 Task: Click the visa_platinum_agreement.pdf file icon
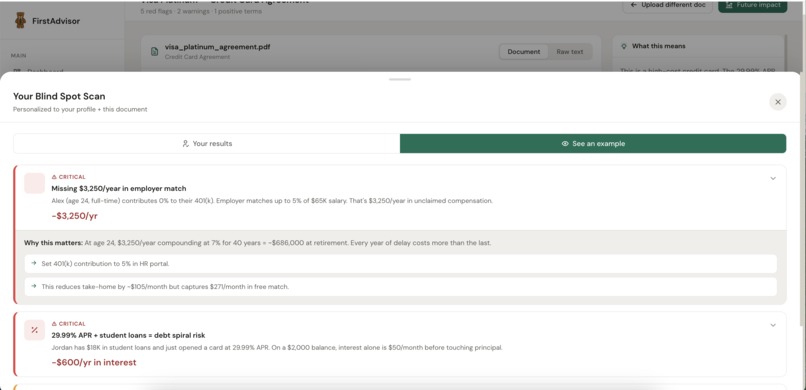pyautogui.click(x=154, y=51)
